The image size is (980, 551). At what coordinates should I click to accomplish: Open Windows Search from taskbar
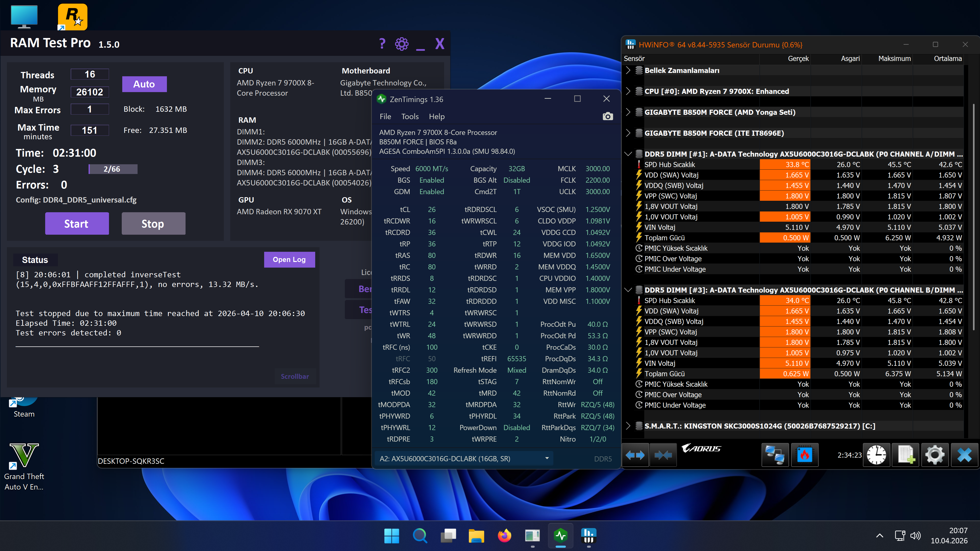[420, 536]
